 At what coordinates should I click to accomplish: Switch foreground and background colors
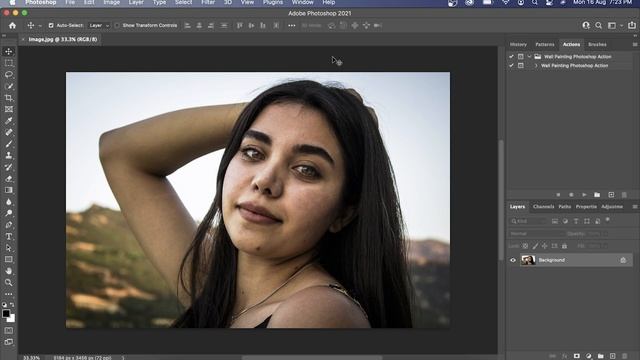12,304
